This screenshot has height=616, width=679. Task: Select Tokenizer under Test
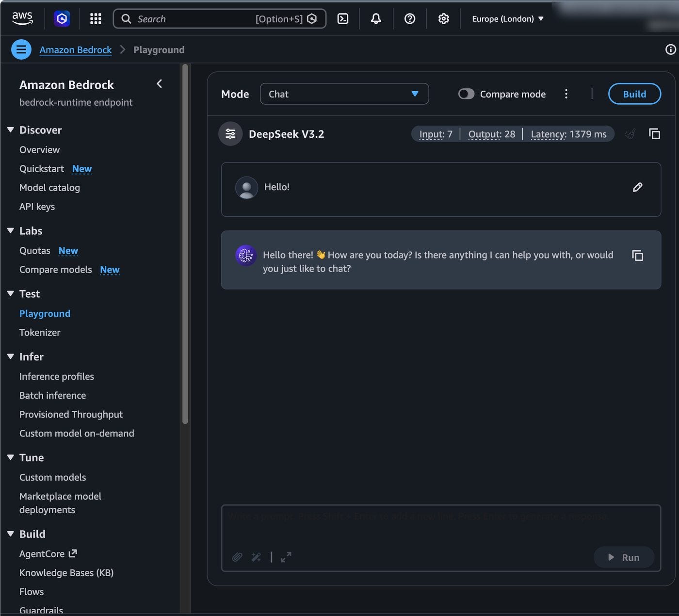coord(40,333)
